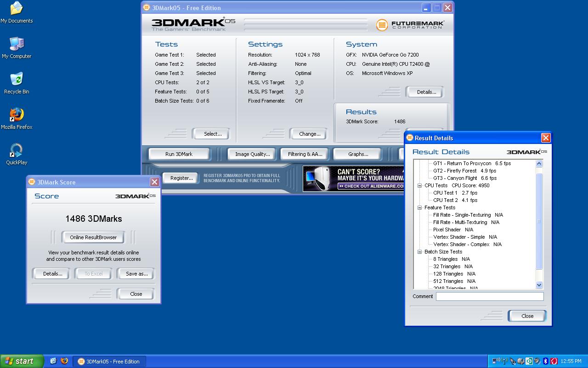The image size is (588, 368).
Task: Click Save as... in Score window
Action: [136, 274]
